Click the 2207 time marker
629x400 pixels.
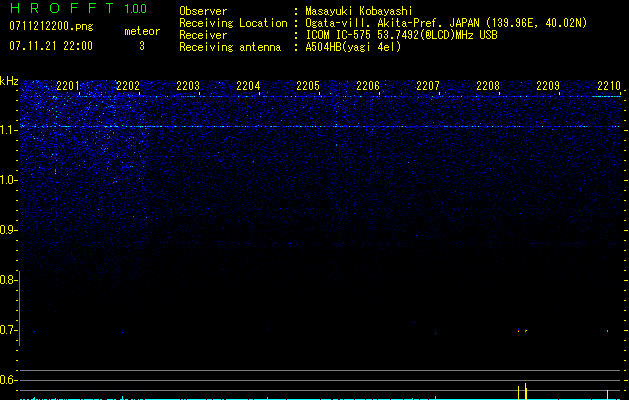428,85
